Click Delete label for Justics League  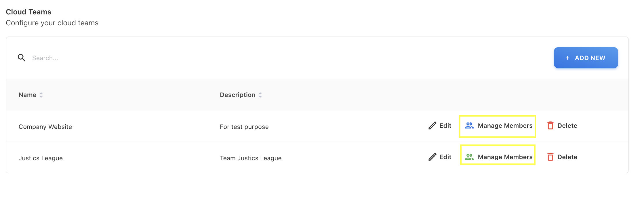(567, 157)
